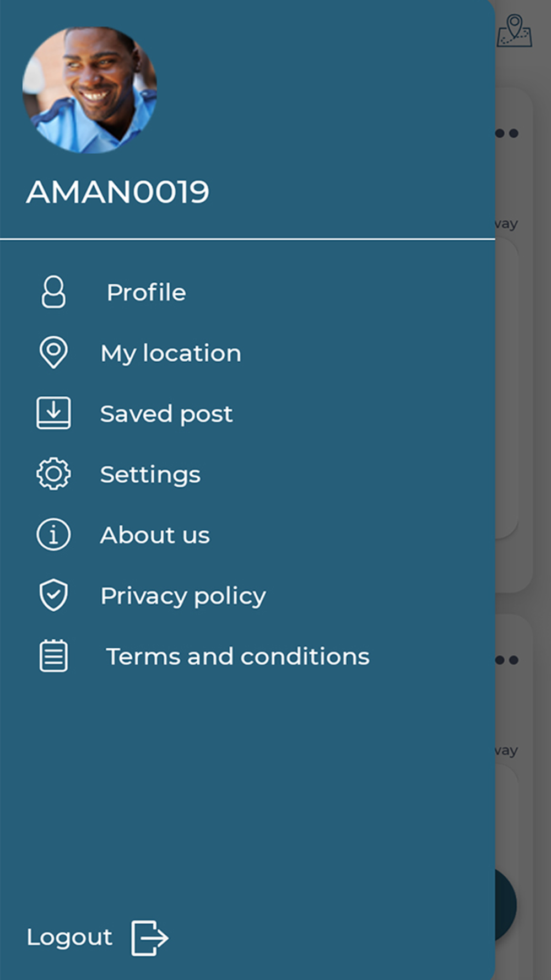Tap the Profile person icon
The width and height of the screenshot is (551, 980).
pyautogui.click(x=53, y=292)
